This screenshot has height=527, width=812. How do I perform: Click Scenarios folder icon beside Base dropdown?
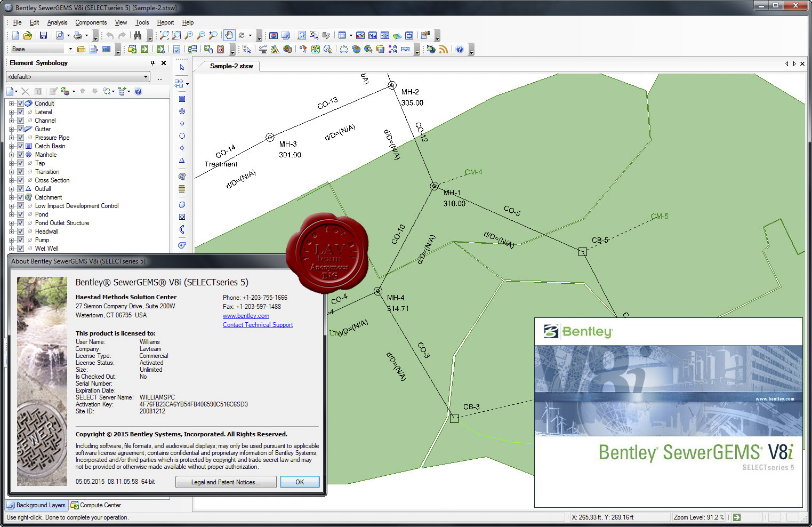(x=81, y=49)
